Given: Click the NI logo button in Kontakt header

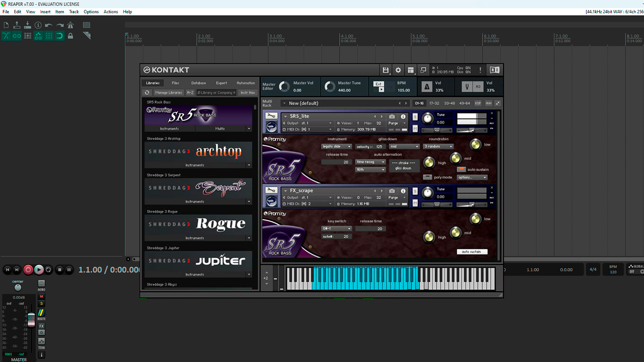Looking at the screenshot, I should pos(495,70).
